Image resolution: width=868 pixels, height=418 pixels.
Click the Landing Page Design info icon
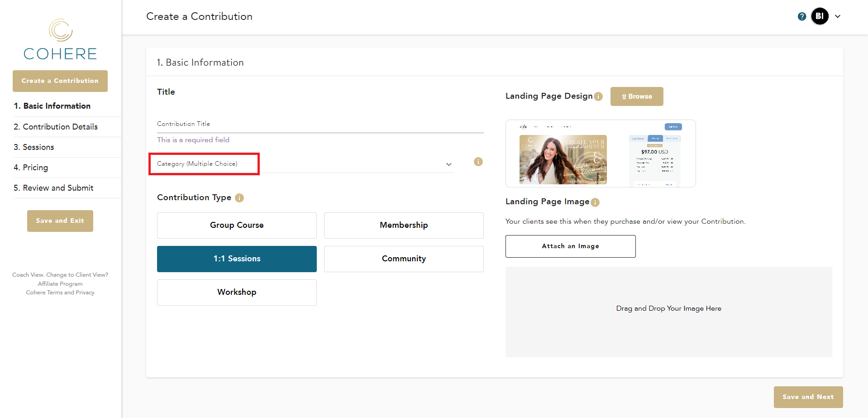598,96
